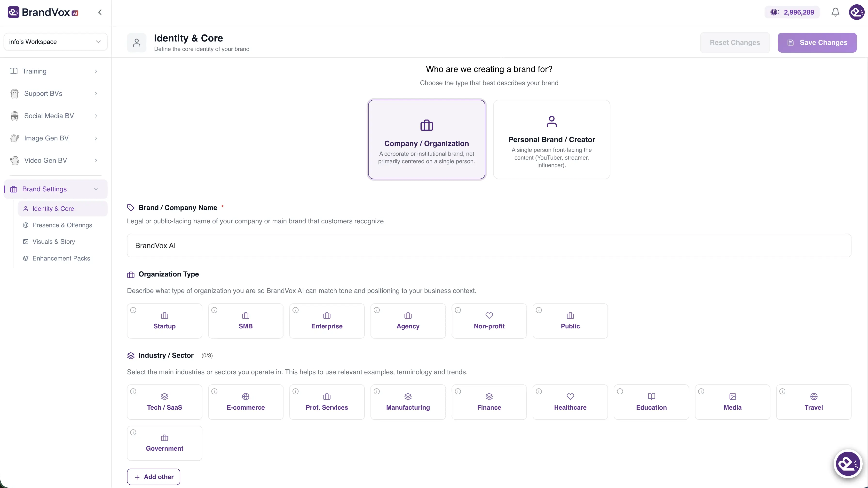
Task: Select the E-commerce industry option
Action: click(246, 402)
